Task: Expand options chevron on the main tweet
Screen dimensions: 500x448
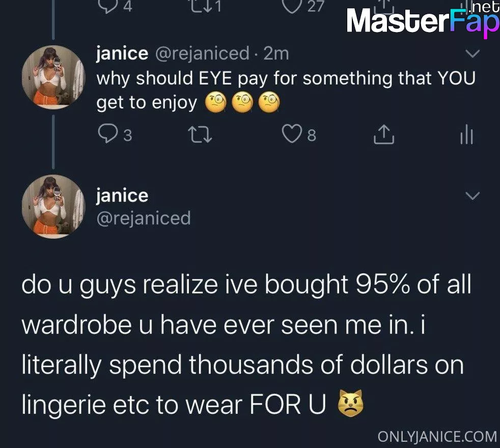Action: pos(473,195)
